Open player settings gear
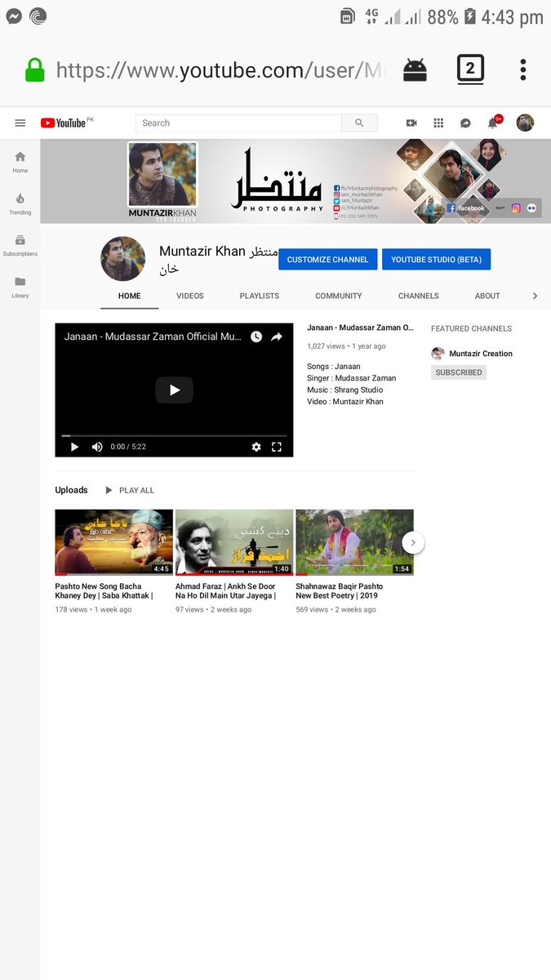This screenshot has height=980, width=551. click(256, 447)
